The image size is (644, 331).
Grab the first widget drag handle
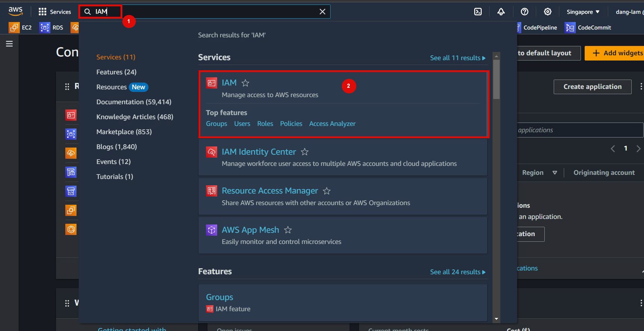click(67, 87)
